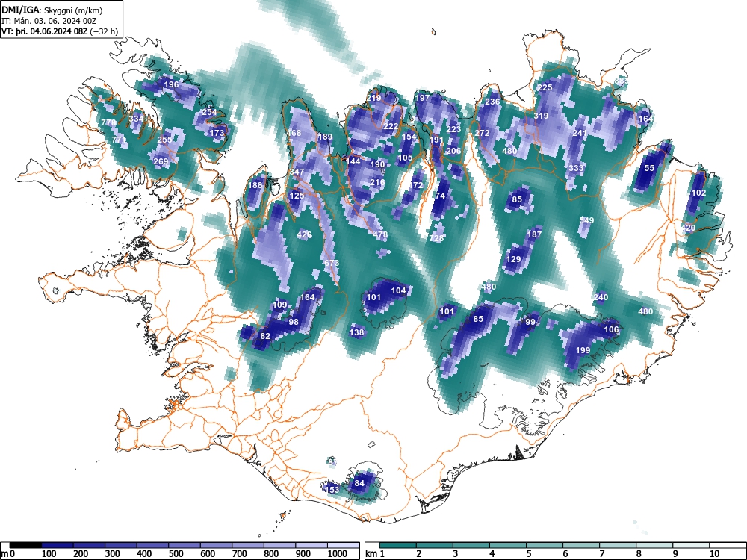Click visibility value 129 on the map
The height and width of the screenshot is (560, 747).
point(513,260)
